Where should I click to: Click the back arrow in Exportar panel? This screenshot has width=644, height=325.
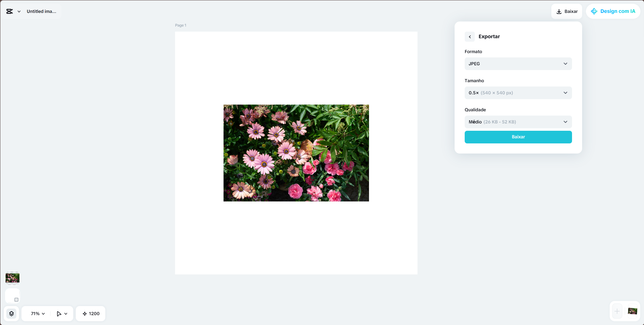pos(469,36)
